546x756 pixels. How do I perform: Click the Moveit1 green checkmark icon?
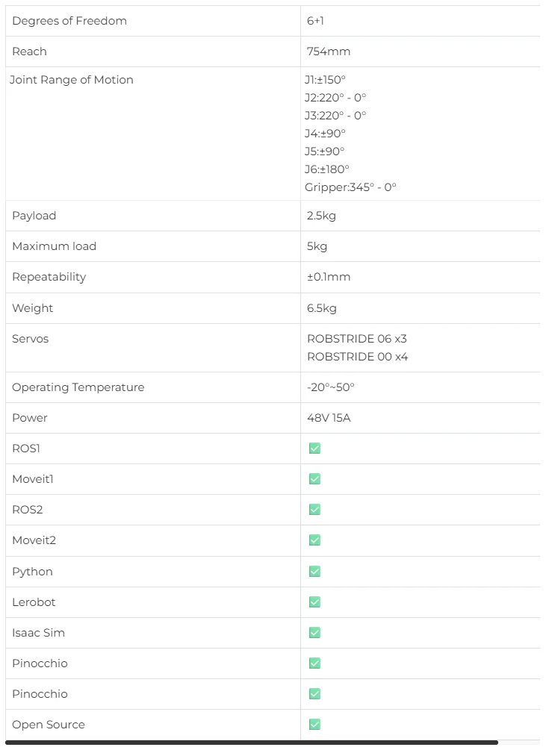click(314, 479)
